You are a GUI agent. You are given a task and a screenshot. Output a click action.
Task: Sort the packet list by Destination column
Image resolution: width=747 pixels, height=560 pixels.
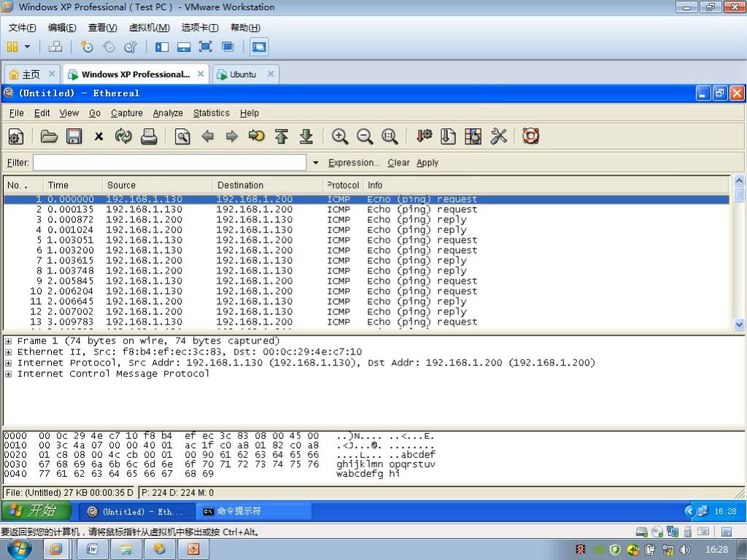268,184
